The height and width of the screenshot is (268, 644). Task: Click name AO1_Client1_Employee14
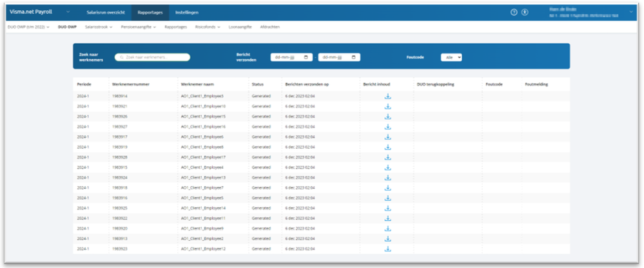click(x=203, y=208)
